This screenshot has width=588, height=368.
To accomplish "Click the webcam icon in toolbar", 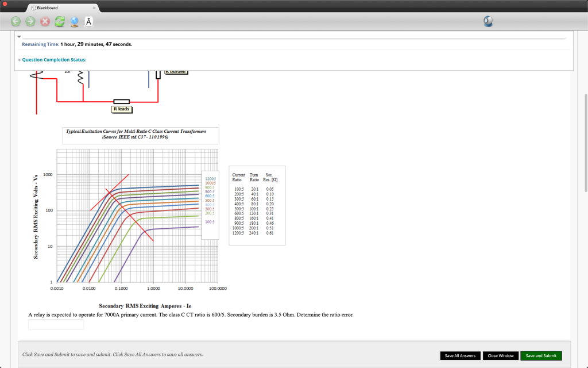I will tap(488, 21).
